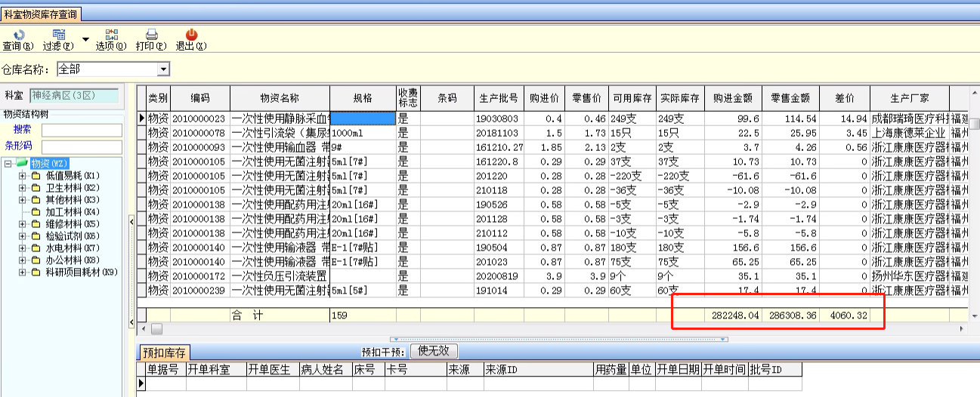Select the 检验试剂(K6) tree label
The width and height of the screenshot is (980, 397).
pyautogui.click(x=73, y=236)
